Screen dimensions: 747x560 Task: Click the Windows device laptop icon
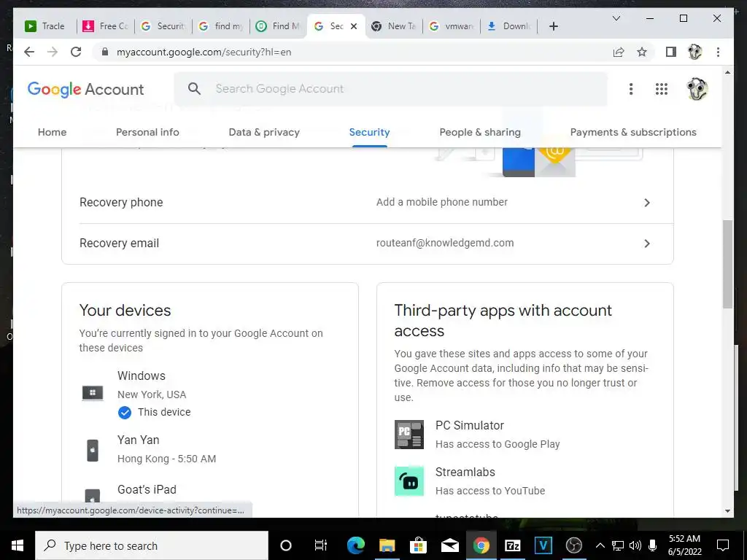[x=93, y=393]
